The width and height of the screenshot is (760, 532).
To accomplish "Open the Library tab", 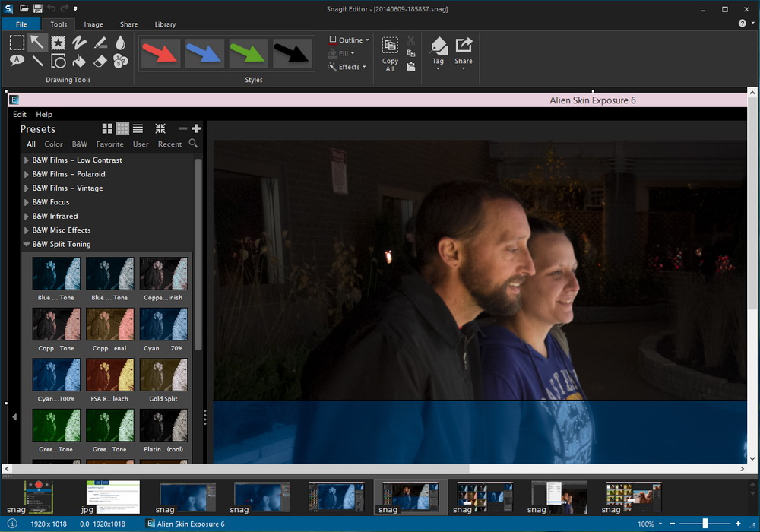I will pyautogui.click(x=165, y=24).
